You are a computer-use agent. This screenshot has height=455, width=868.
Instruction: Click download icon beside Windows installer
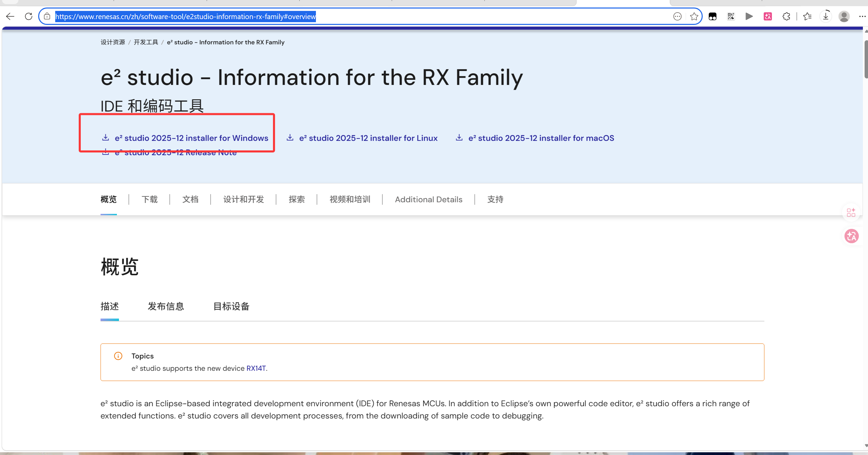[106, 137]
